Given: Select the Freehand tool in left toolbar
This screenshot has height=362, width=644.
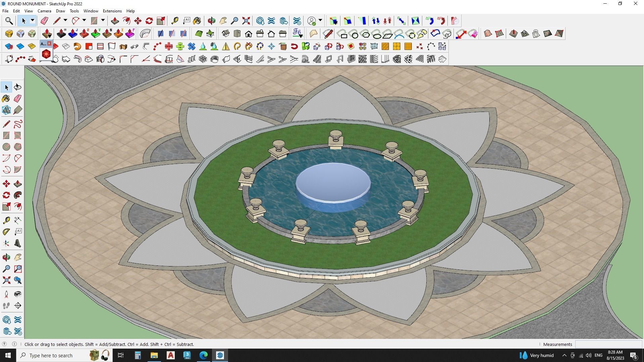Looking at the screenshot, I should point(18,124).
